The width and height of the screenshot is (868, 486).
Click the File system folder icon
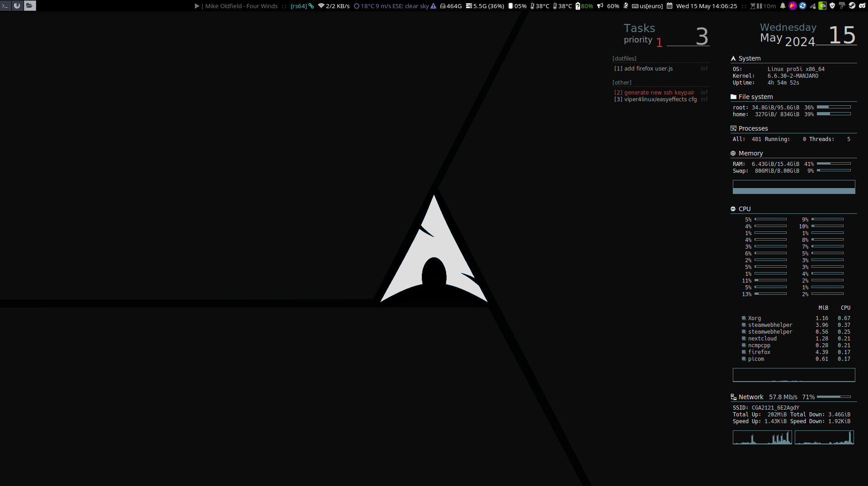(x=733, y=97)
